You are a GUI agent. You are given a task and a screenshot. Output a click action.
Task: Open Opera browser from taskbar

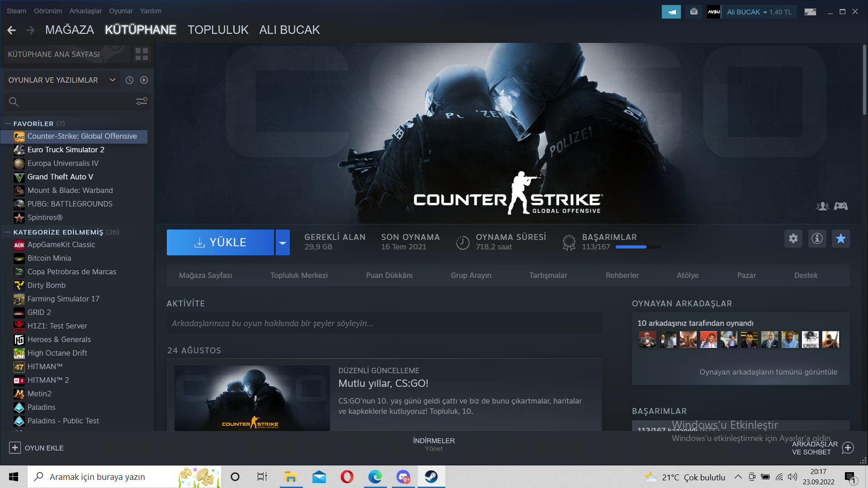(x=347, y=477)
